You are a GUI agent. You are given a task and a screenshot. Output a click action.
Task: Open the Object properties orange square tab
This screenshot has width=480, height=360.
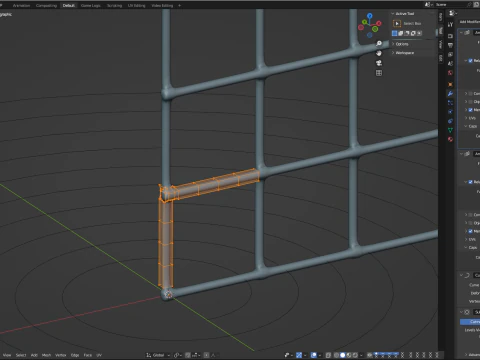coord(450,84)
